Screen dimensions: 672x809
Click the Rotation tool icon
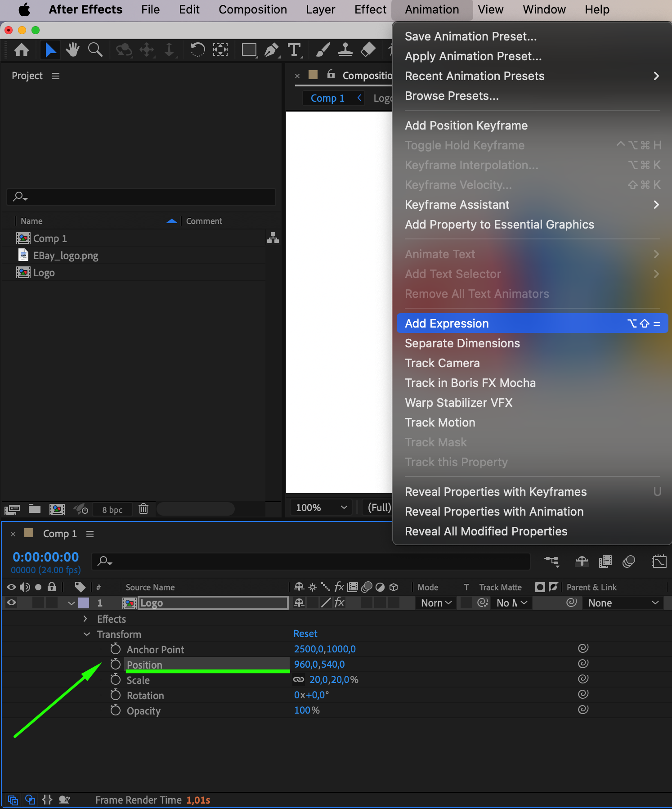pos(197,49)
